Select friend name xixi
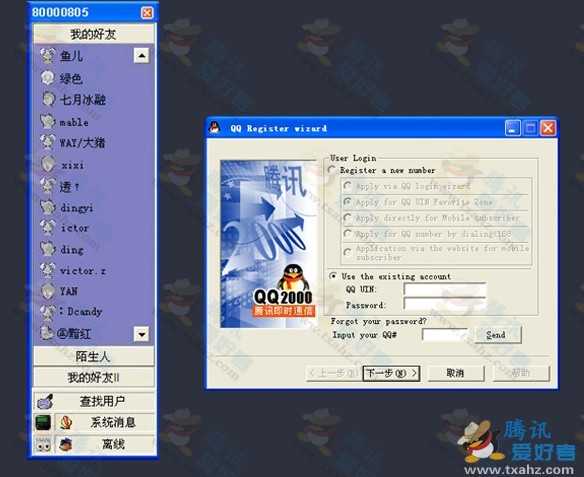 pyautogui.click(x=72, y=165)
